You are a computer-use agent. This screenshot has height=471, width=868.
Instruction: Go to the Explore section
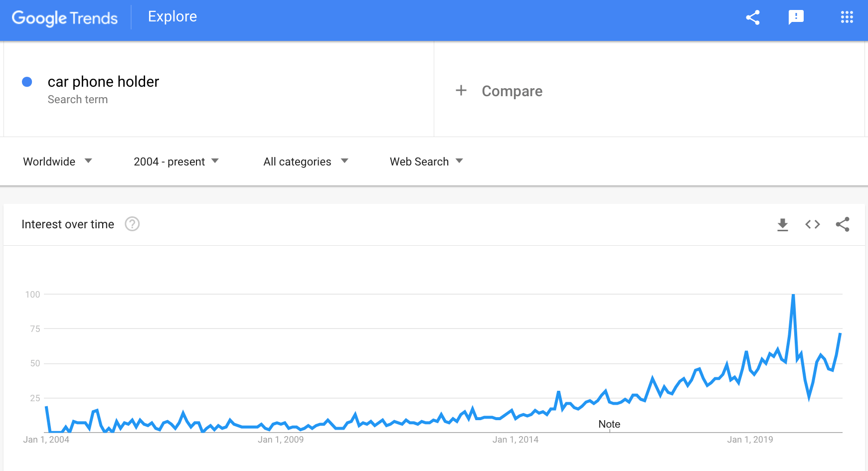[x=173, y=16]
